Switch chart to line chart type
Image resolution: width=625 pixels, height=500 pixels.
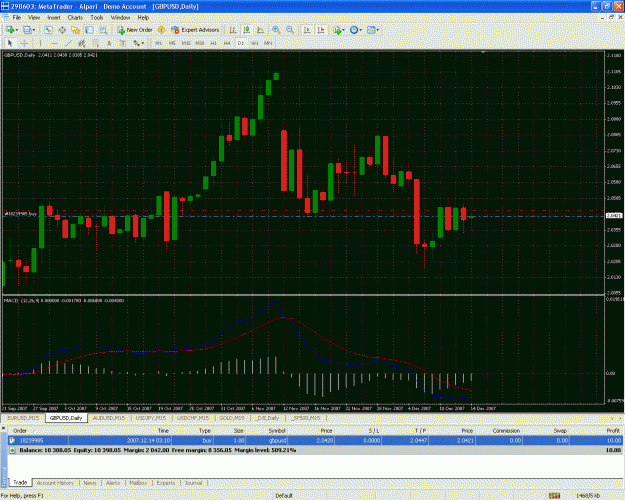click(x=261, y=30)
